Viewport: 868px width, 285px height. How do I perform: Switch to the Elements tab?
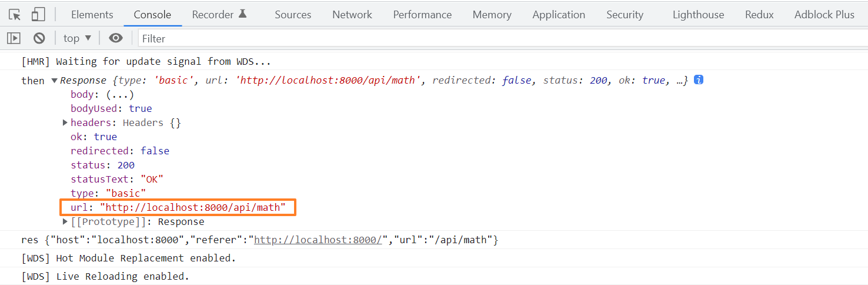click(92, 15)
